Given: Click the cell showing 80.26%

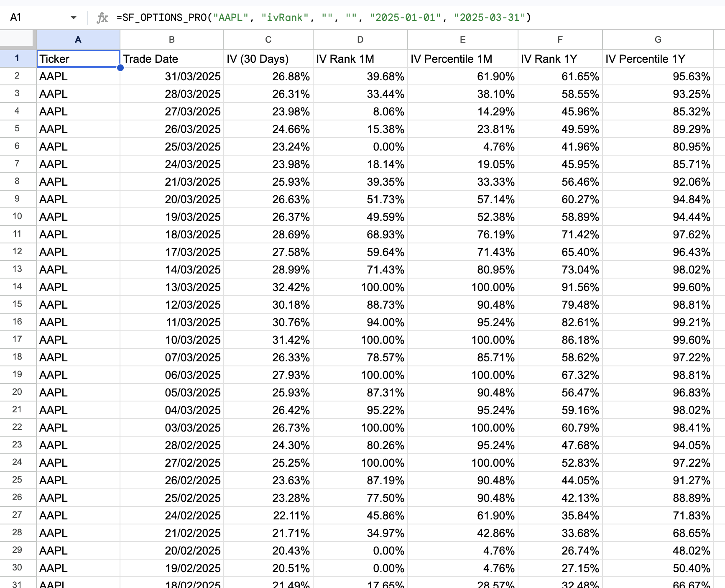Looking at the screenshot, I should pos(360,445).
